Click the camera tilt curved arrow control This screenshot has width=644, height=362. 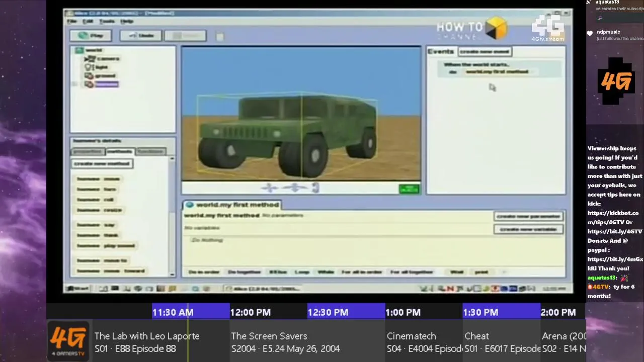[315, 188]
